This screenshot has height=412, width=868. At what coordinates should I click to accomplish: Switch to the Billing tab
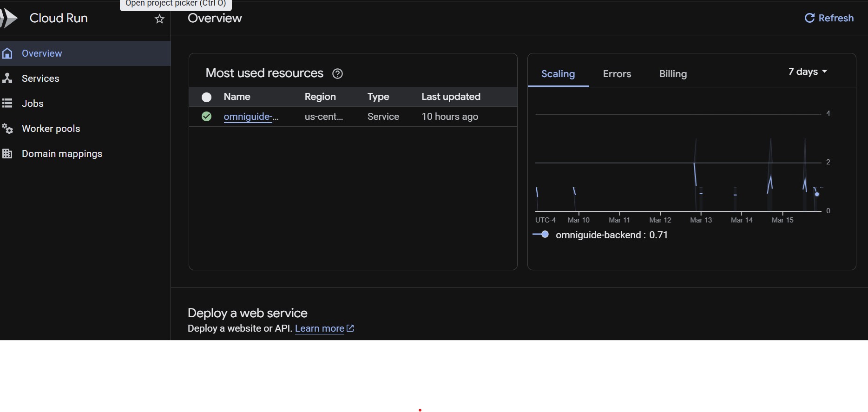[673, 74]
